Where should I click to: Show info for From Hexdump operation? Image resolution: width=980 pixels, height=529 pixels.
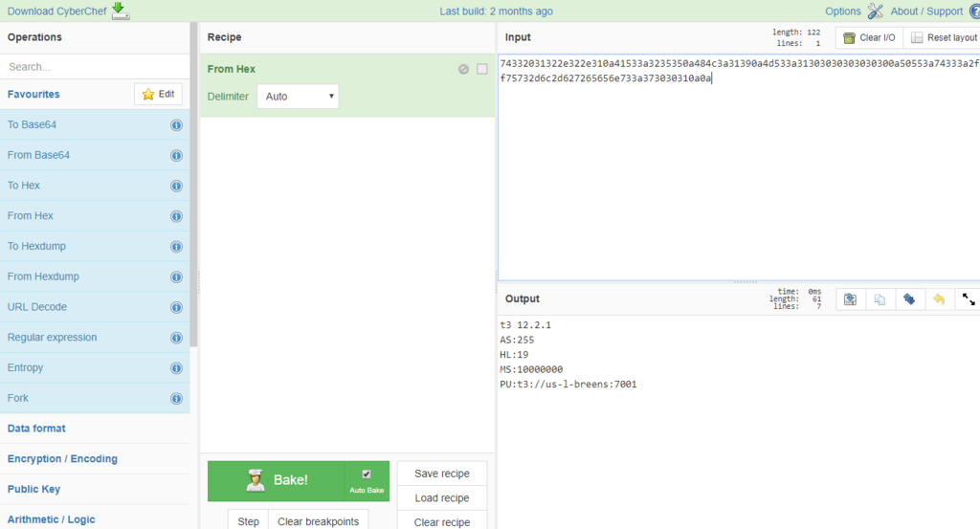tap(176, 277)
